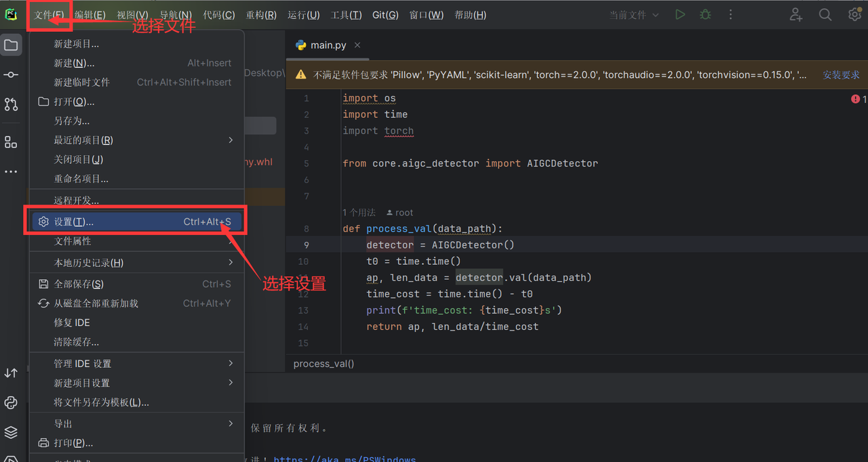
Task: Click the PyCharm logo main menu icon
Action: click(11, 14)
